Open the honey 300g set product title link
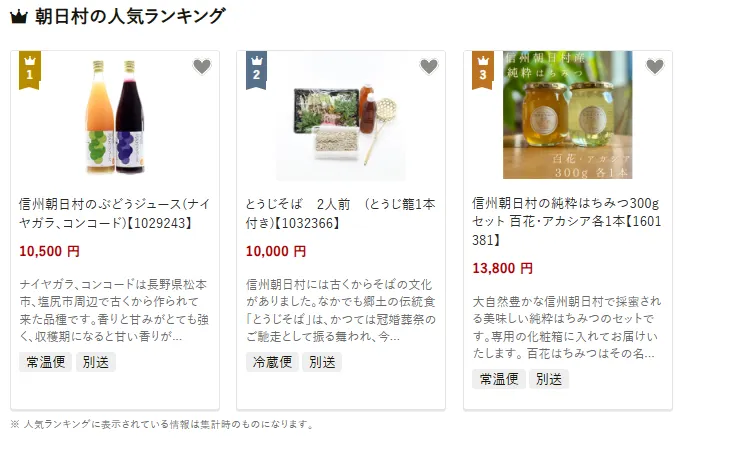The height and width of the screenshot is (468, 742). pos(566,221)
